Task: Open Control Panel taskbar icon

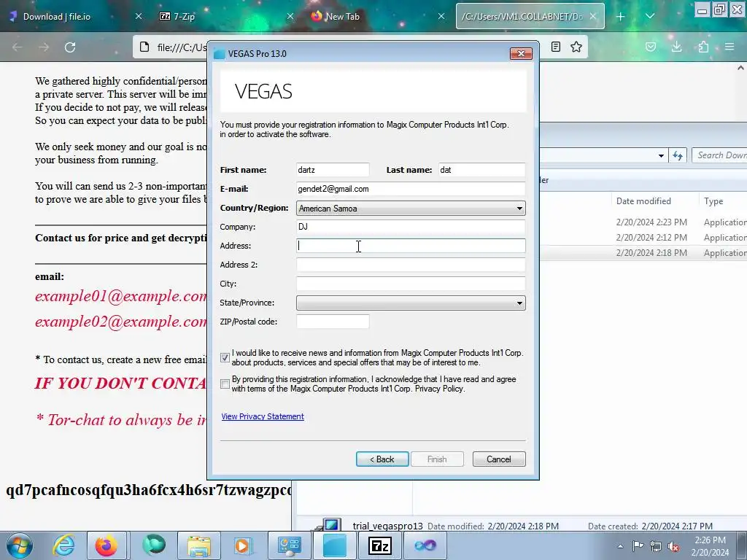Action: pyautogui.click(x=289, y=545)
